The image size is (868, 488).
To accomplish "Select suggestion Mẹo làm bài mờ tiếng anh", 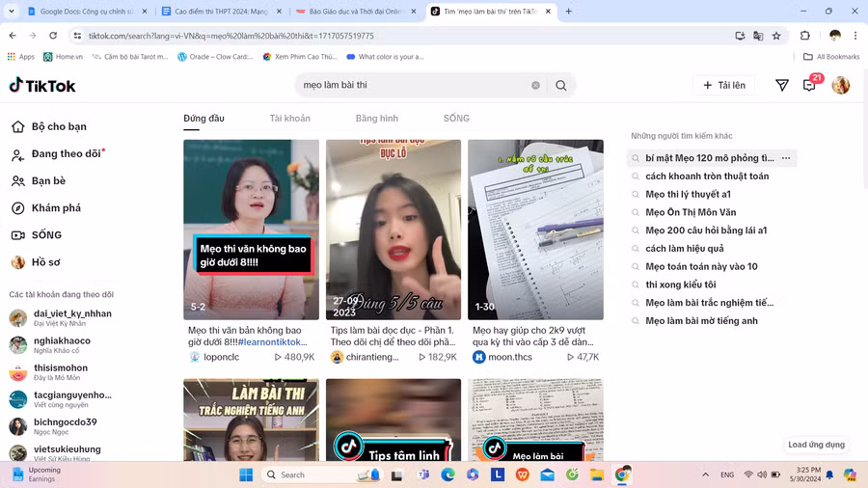I will point(701,321).
